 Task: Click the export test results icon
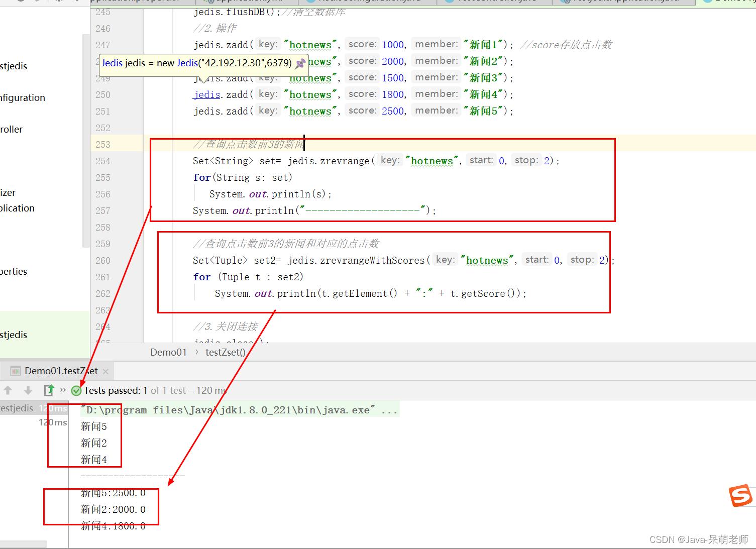coord(49,390)
